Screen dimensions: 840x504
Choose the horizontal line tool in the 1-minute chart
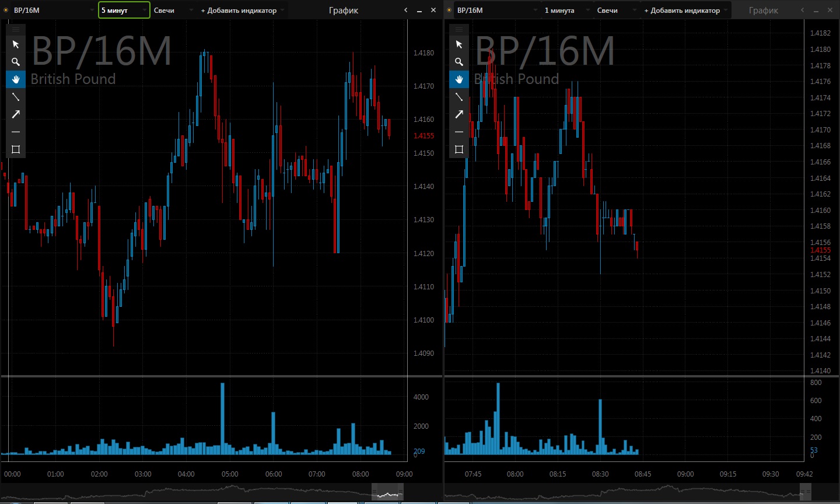pyautogui.click(x=459, y=132)
